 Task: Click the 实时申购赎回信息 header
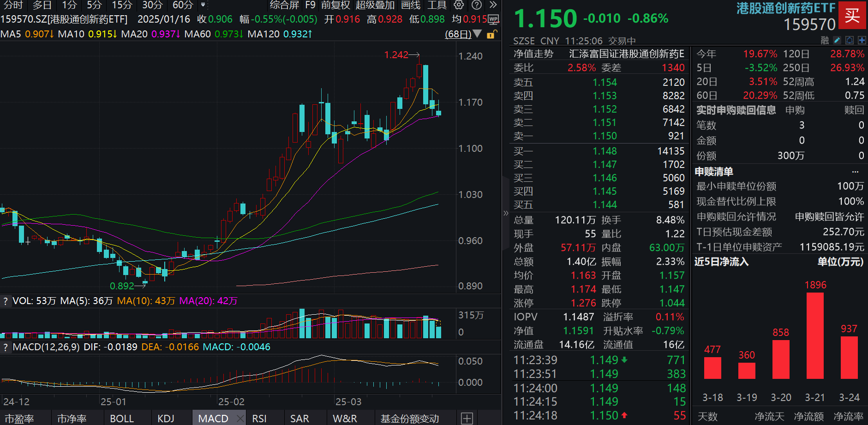(x=736, y=110)
